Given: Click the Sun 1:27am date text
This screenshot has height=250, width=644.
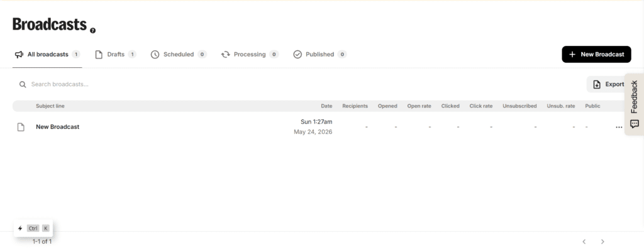Looking at the screenshot, I should point(316,121).
